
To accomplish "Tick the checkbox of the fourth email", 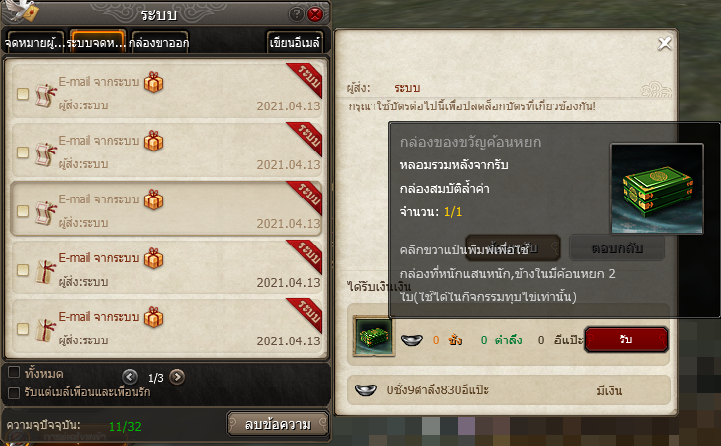I will [23, 270].
